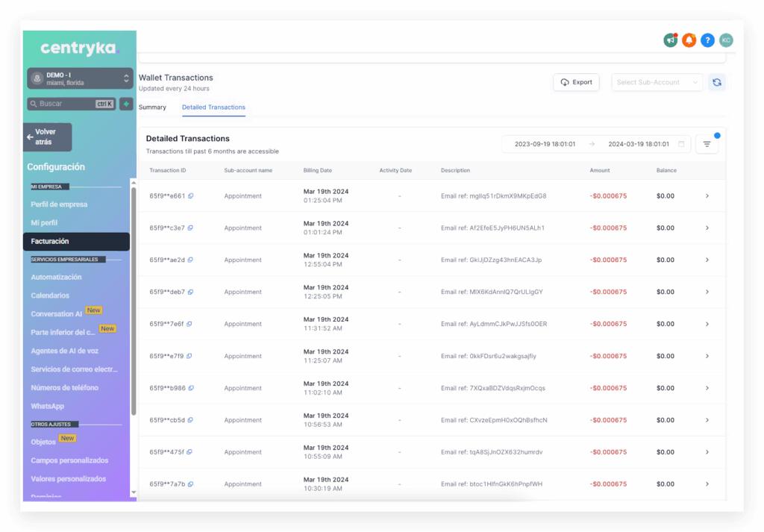Copy transaction ID 65f9**e661
The height and width of the screenshot is (532, 764).
coord(191,196)
